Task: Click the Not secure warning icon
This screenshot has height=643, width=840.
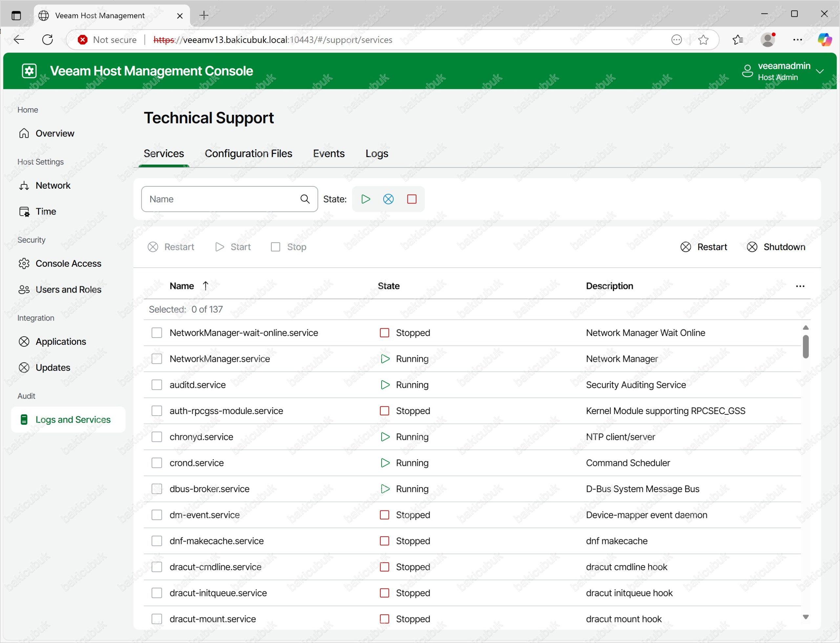Action: [82, 40]
